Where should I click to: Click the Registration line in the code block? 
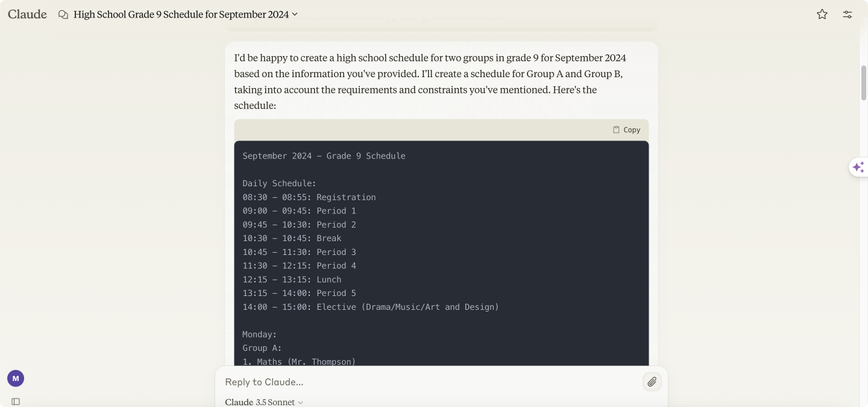(309, 197)
